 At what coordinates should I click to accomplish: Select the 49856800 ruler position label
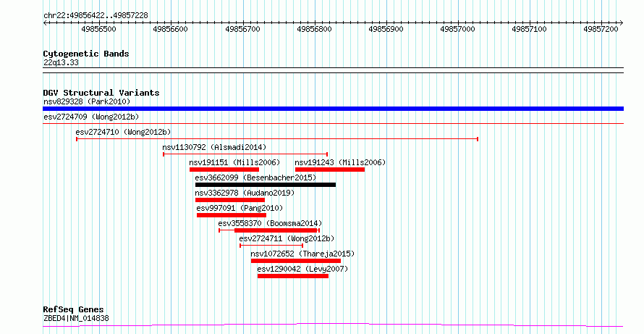pyautogui.click(x=314, y=29)
